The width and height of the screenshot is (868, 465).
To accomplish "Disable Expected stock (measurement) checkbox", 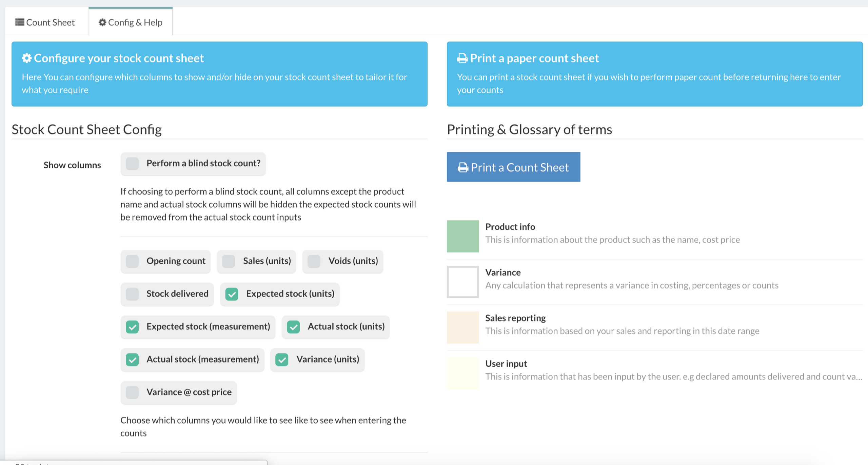I will point(132,327).
